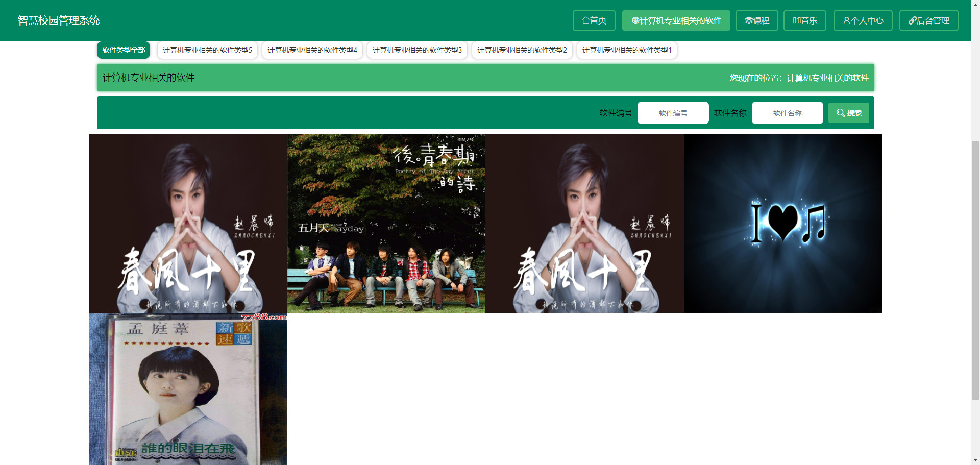The height and width of the screenshot is (465, 980).
Task: Click the 搜索 search button
Action: click(849, 113)
